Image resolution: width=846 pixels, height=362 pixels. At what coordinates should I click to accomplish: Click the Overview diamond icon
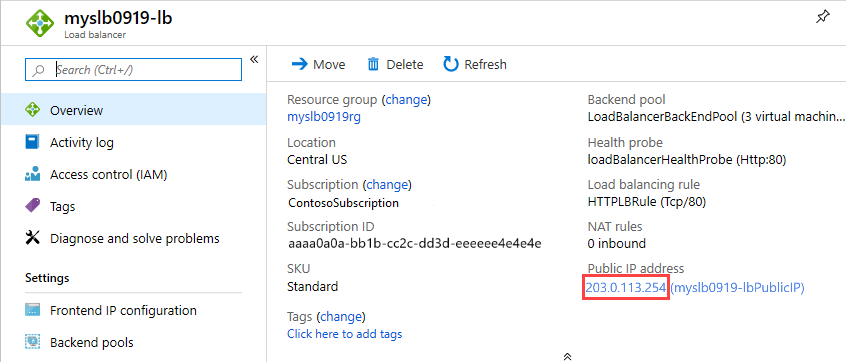pyautogui.click(x=32, y=110)
